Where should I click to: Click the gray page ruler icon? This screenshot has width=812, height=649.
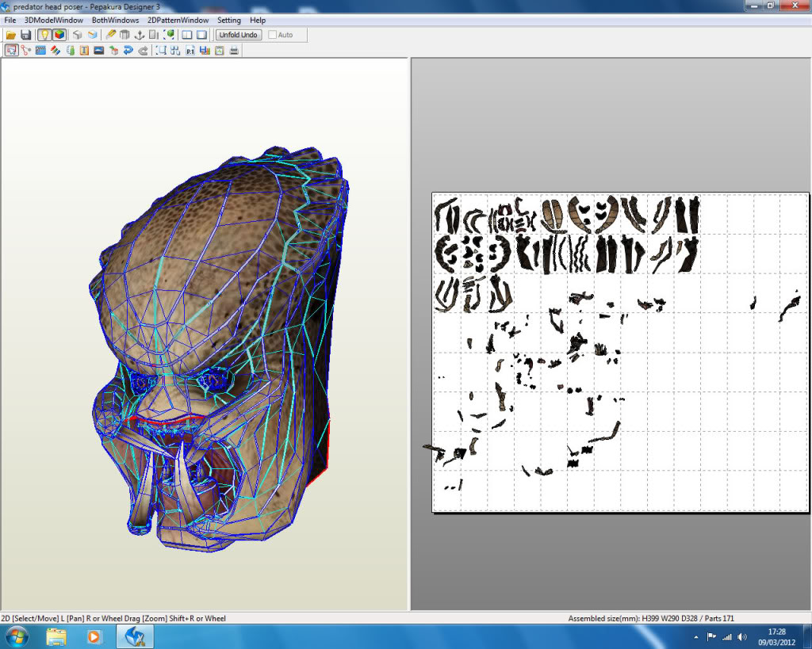(x=154, y=35)
